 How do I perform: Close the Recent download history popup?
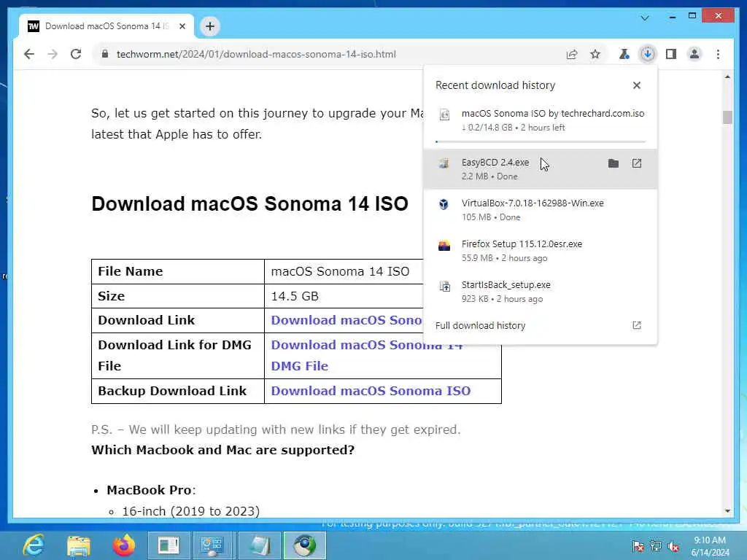tap(636, 85)
